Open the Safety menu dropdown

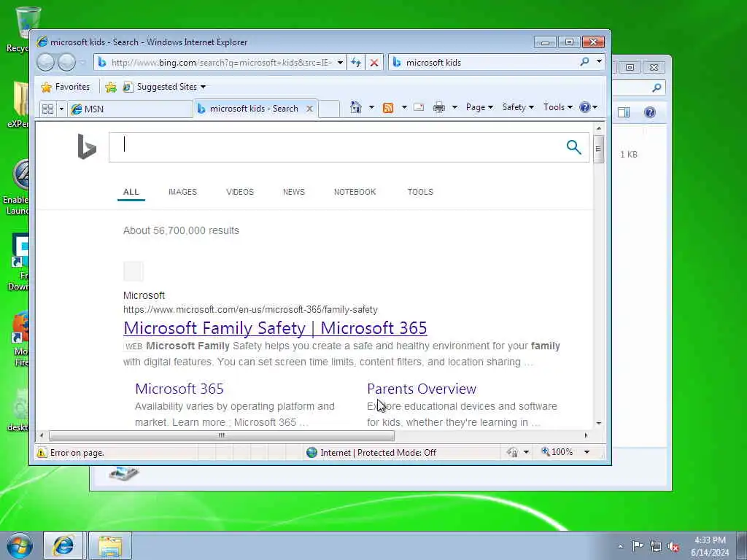(x=518, y=107)
